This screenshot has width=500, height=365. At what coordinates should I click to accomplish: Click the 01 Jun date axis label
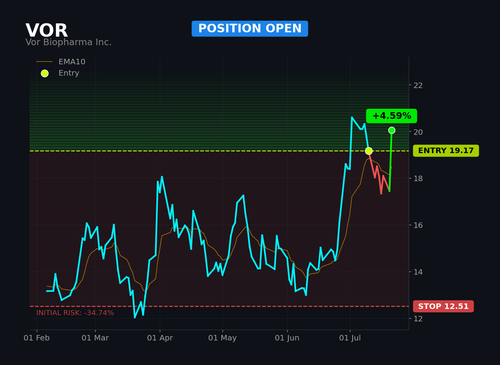coord(287,338)
